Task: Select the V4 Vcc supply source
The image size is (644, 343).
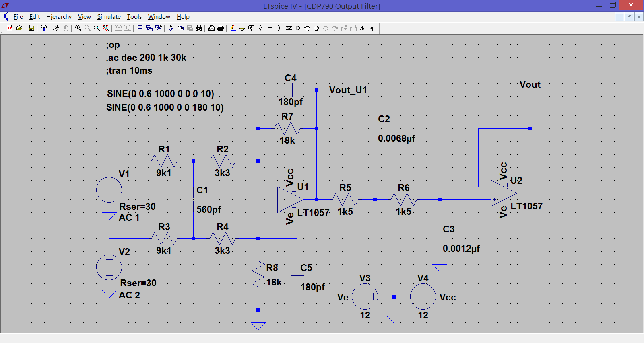Action: pos(423,297)
